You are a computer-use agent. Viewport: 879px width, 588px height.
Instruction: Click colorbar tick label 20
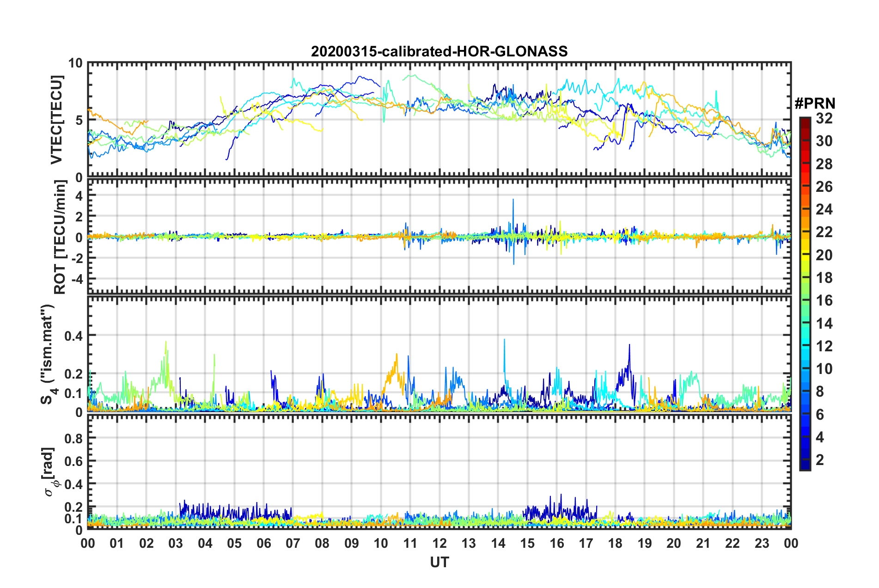824,255
